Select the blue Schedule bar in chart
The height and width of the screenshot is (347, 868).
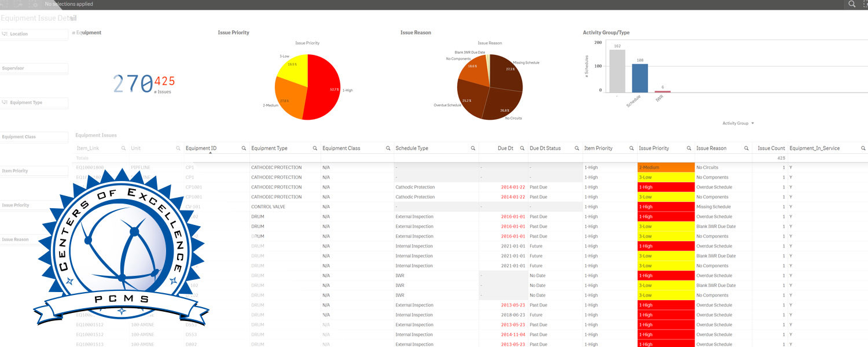(639, 77)
